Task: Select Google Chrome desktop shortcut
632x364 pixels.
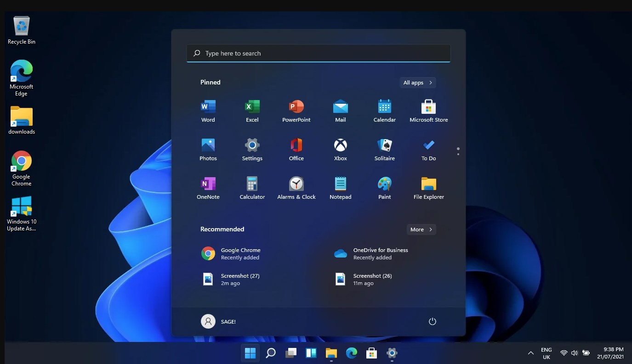Action: tap(22, 168)
